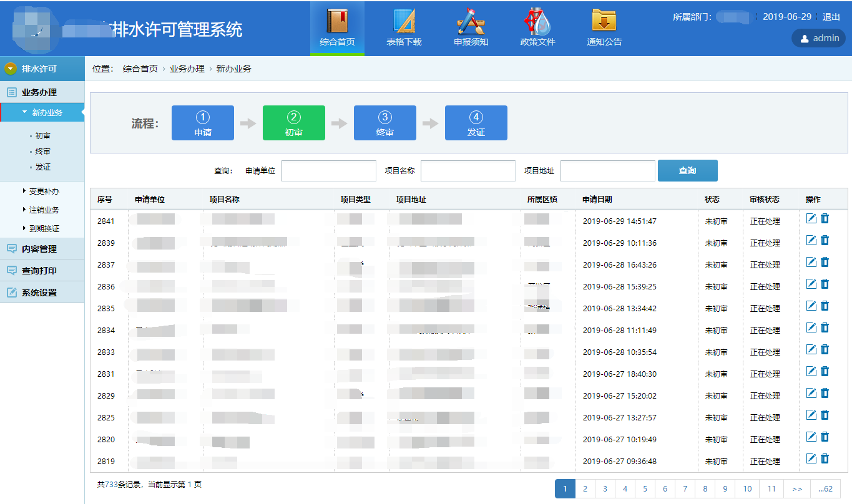
Task: Delete record 2834 using trash icon
Action: coord(825,327)
